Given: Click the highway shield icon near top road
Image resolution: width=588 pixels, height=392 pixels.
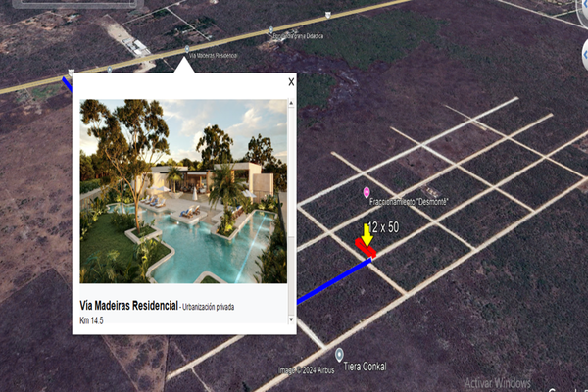Looking at the screenshot, I should coord(328,15).
